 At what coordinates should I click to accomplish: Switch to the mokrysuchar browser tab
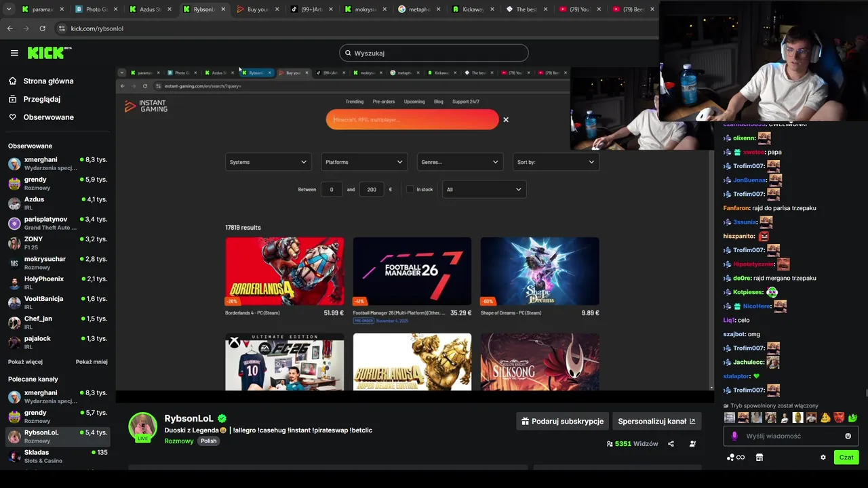pos(365,9)
